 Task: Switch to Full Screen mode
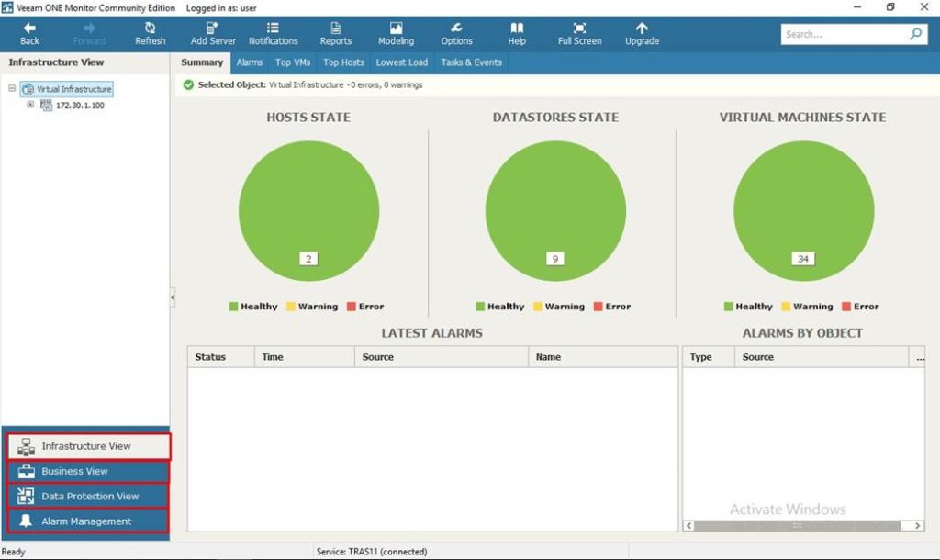(x=580, y=34)
